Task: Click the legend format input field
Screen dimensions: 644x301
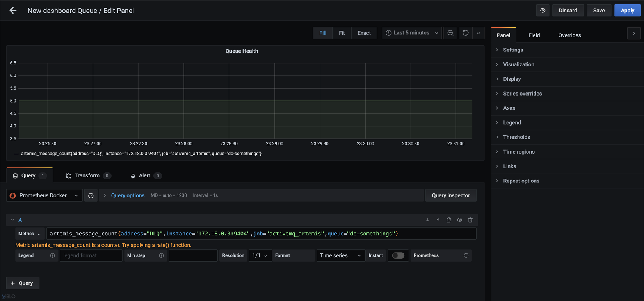Action: point(91,255)
